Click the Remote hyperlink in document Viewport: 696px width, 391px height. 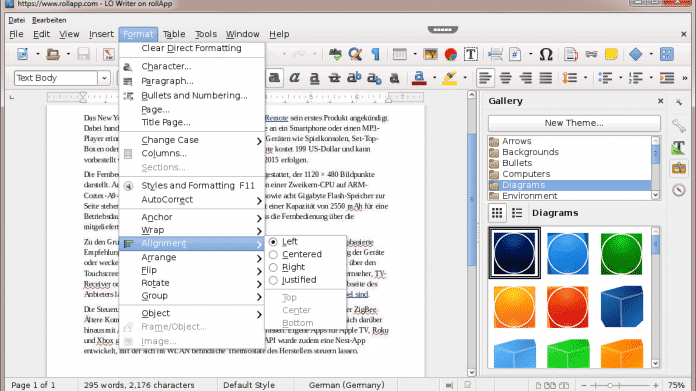[x=277, y=118]
